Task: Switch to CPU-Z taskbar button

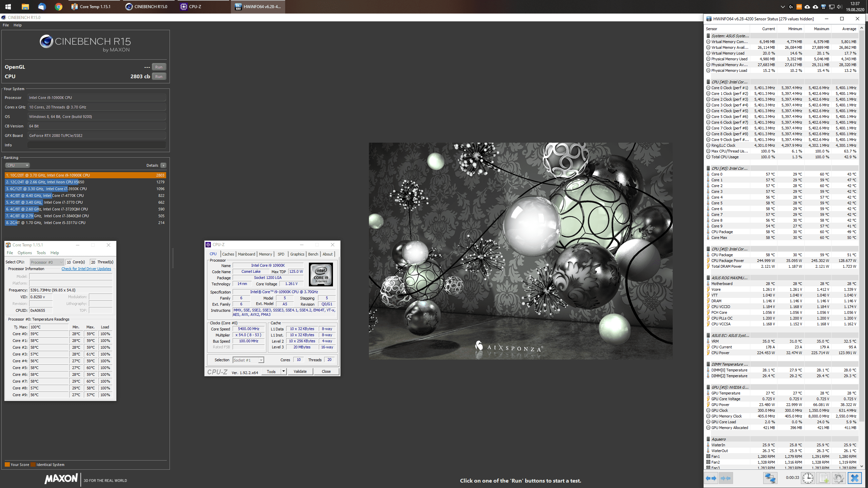Action: point(203,6)
